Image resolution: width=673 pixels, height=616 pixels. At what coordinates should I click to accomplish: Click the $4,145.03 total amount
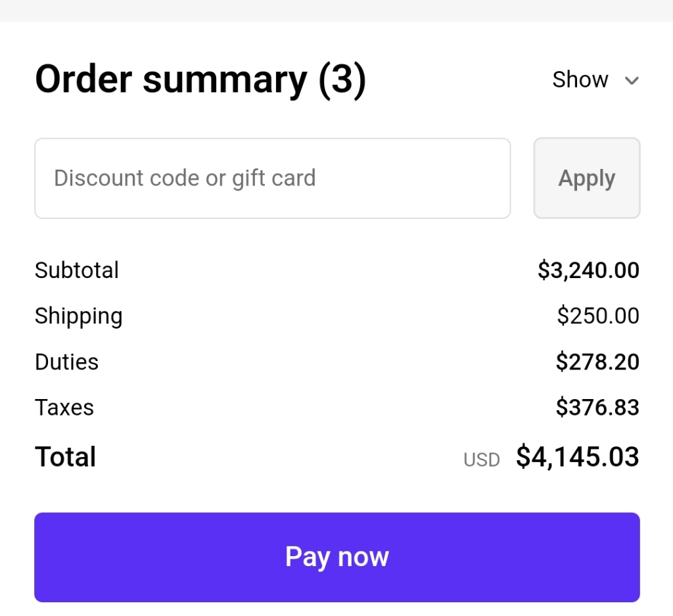pyautogui.click(x=577, y=457)
